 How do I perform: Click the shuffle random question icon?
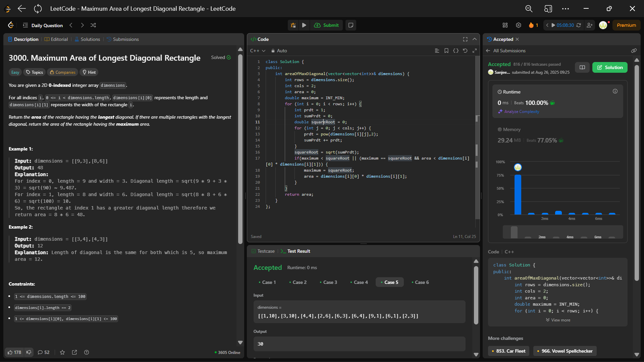(x=93, y=25)
